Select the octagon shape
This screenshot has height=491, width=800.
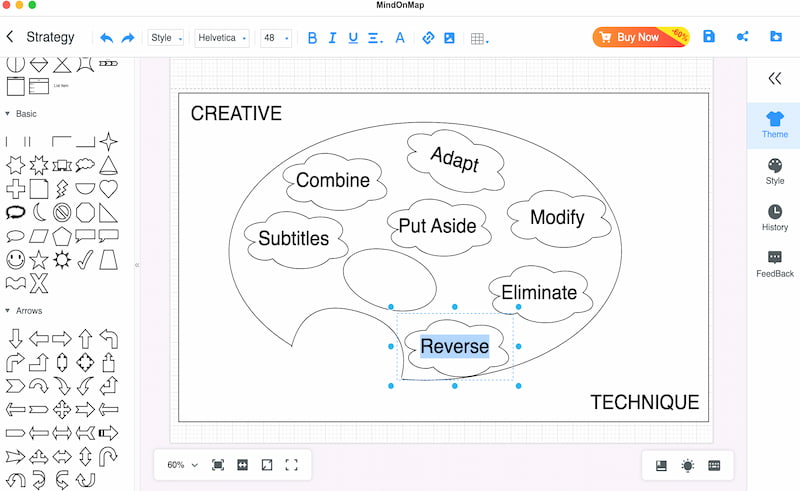[85, 212]
